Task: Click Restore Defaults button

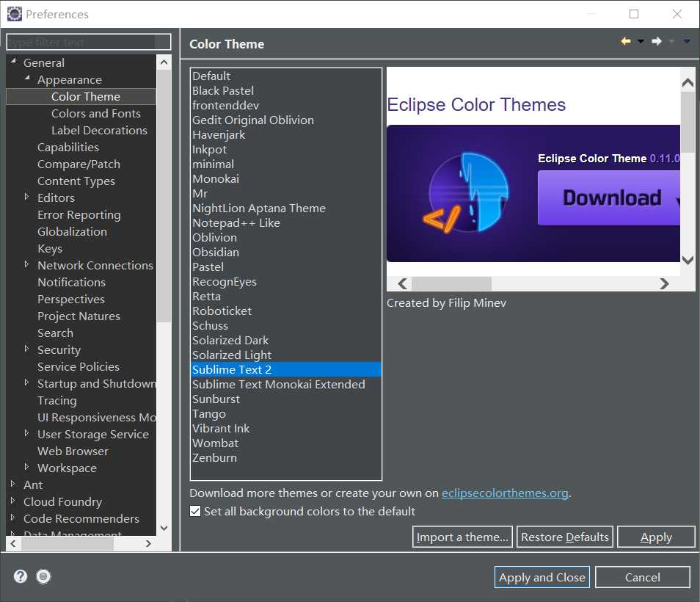Action: 565,537
